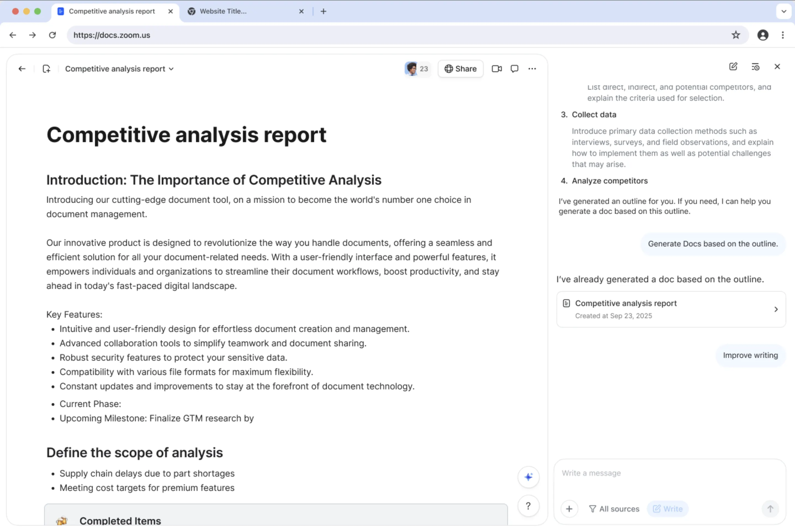
Task: Open chat history in the AI panel
Action: click(x=756, y=66)
